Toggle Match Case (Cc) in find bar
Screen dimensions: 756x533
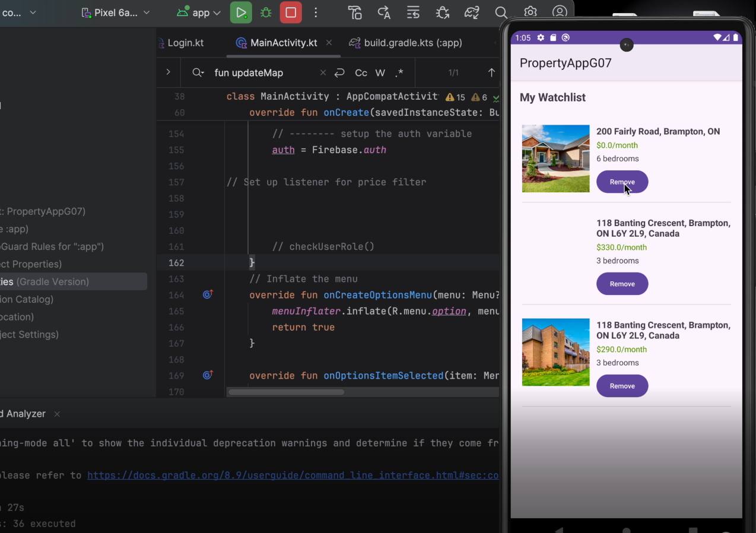361,73
